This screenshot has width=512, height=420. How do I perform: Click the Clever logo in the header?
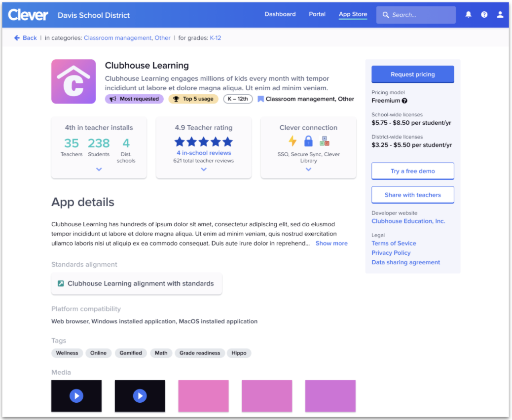pyautogui.click(x=28, y=14)
